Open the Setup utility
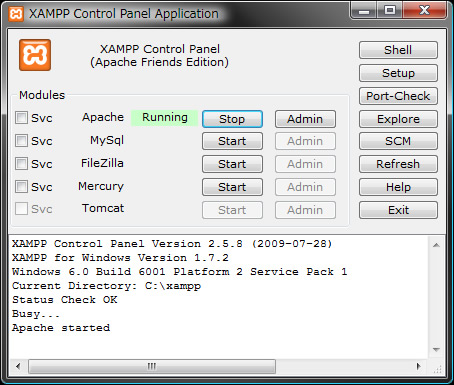Viewport: 454px width, 385px height. tap(398, 73)
